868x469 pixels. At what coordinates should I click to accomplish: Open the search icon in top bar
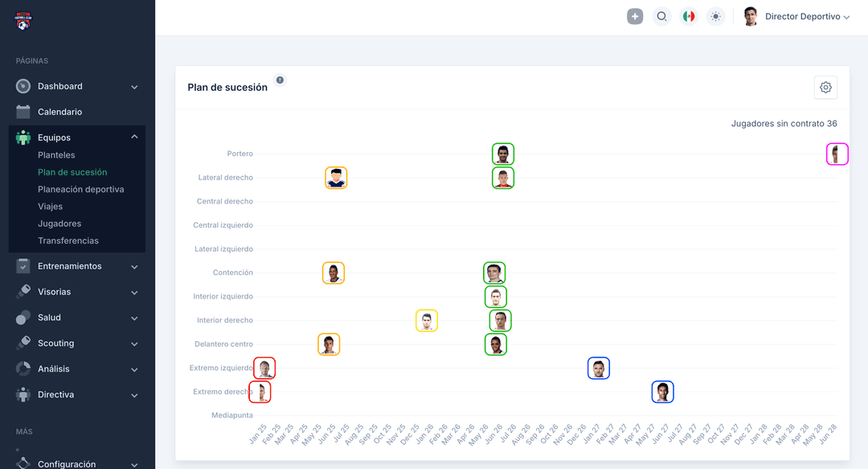coord(661,16)
